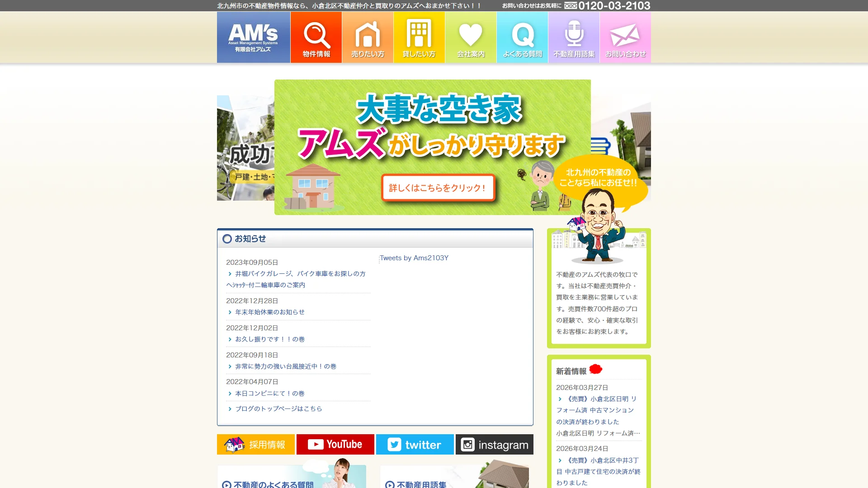Open 年末年始休業のお知らせ news item
The width and height of the screenshot is (868, 488).
tap(269, 312)
